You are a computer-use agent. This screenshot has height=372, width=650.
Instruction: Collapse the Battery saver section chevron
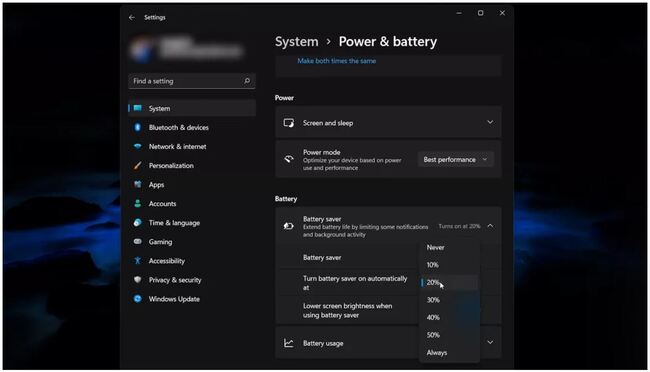pyautogui.click(x=490, y=226)
